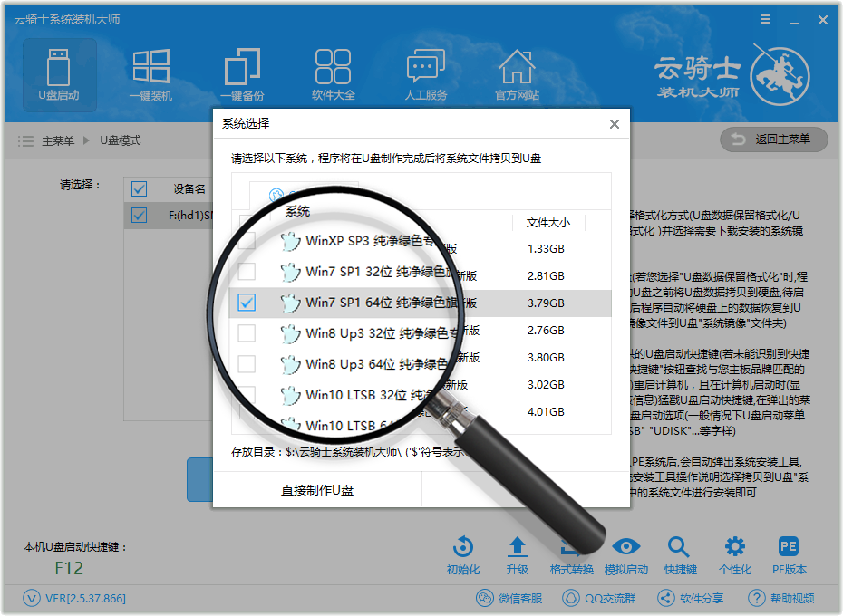Click the 初始化 initialize tool
This screenshot has width=843, height=616.
[x=463, y=556]
